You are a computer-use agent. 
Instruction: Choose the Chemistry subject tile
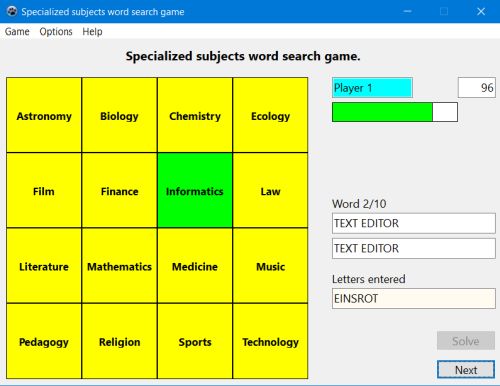pyautogui.click(x=195, y=115)
